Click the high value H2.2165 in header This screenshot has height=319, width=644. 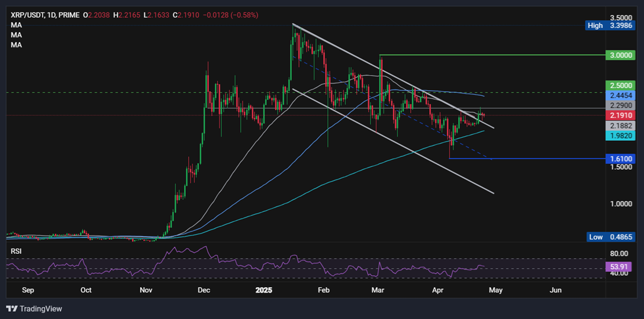click(x=127, y=15)
